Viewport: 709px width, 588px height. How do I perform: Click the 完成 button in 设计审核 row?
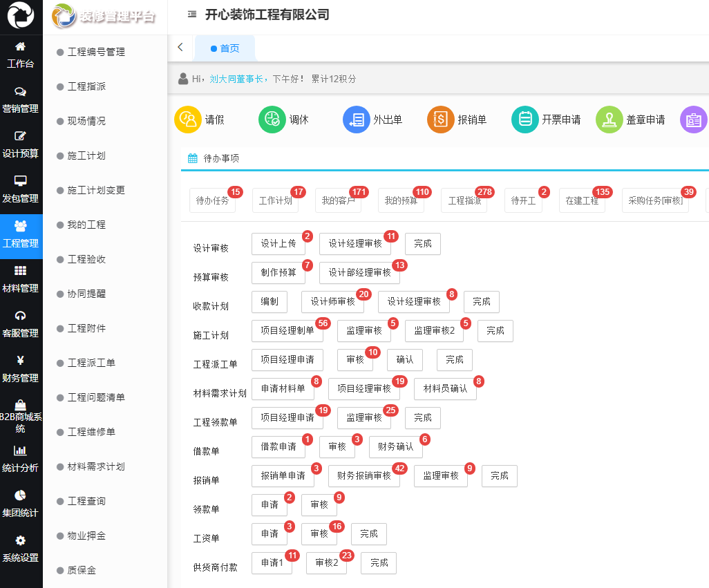tap(422, 244)
